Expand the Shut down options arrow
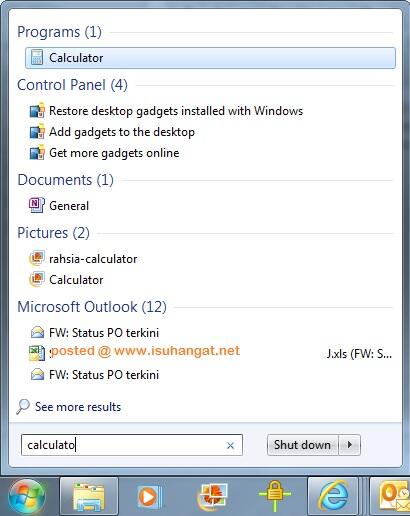Image resolution: width=410 pixels, height=516 pixels. [350, 445]
